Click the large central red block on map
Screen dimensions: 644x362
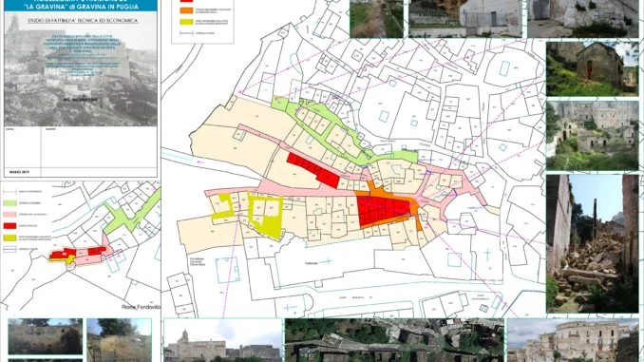[384, 210]
